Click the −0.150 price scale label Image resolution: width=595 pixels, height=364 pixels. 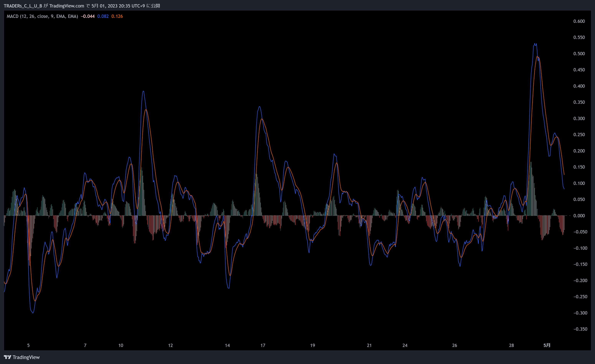pyautogui.click(x=580, y=264)
